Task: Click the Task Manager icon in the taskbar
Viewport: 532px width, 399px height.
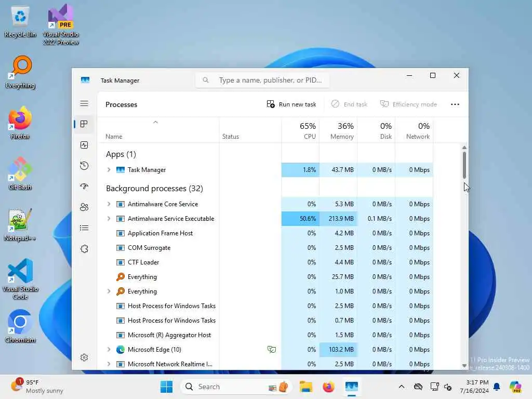Action: (352, 387)
